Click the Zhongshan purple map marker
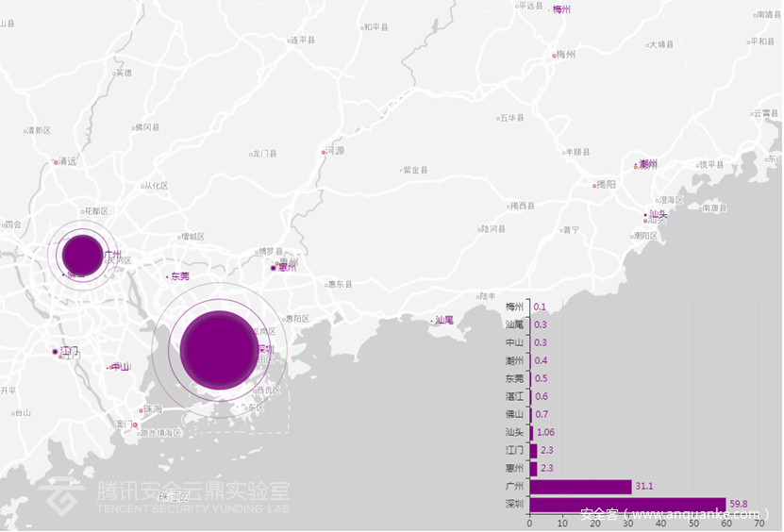The width and height of the screenshot is (784, 532). [109, 367]
